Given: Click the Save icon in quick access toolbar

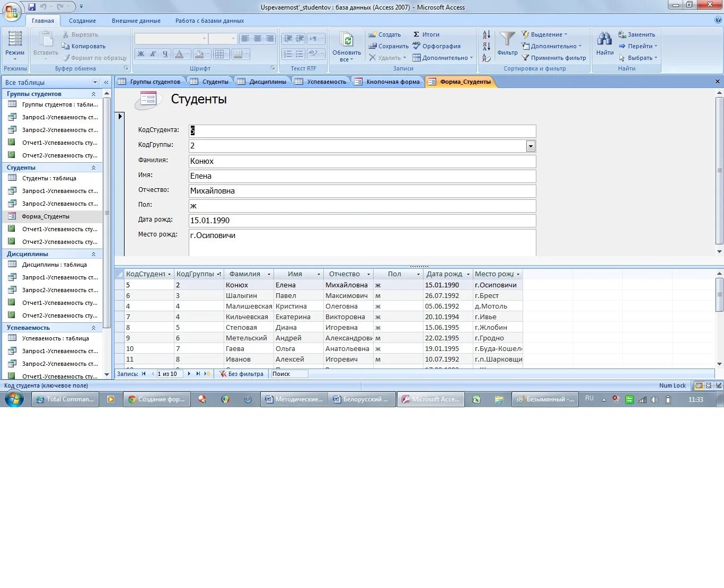Looking at the screenshot, I should pyautogui.click(x=32, y=7).
